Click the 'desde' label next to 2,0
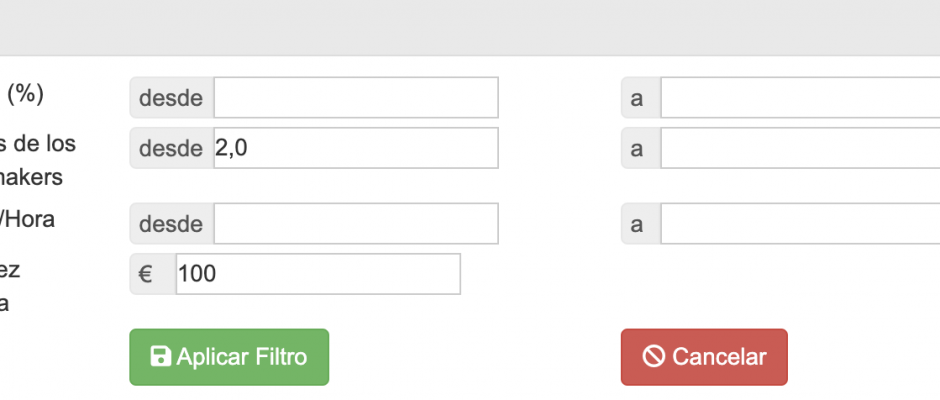The image size is (940, 400). [171, 148]
